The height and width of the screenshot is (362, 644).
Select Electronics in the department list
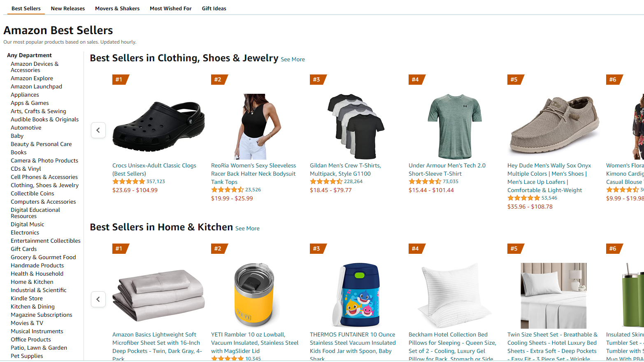tap(25, 232)
